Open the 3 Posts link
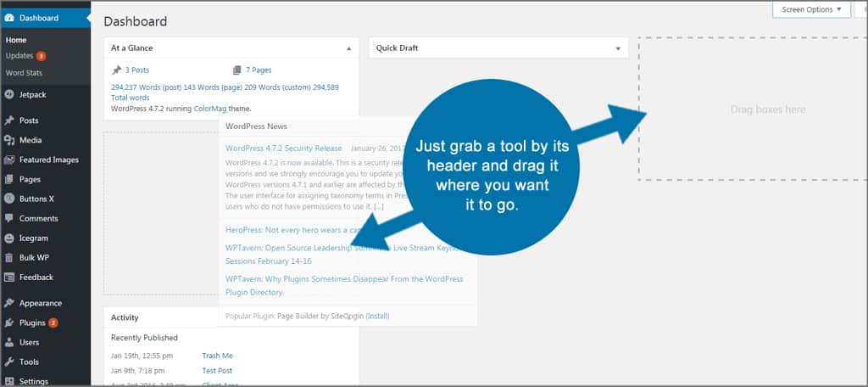The height and width of the screenshot is (387, 868). [x=136, y=70]
